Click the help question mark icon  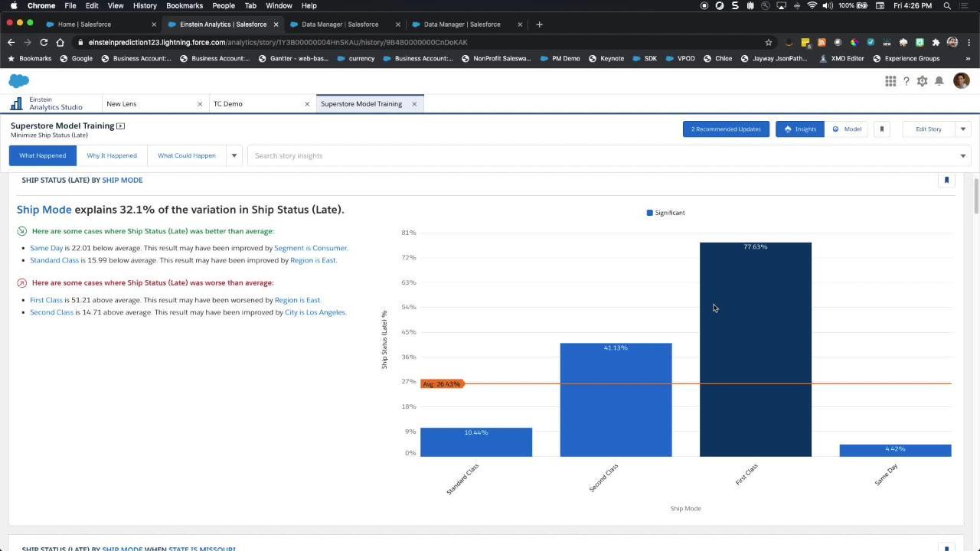point(906,81)
